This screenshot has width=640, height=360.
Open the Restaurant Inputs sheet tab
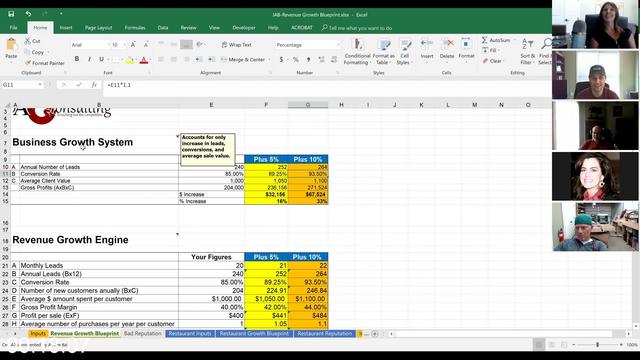tap(190, 333)
